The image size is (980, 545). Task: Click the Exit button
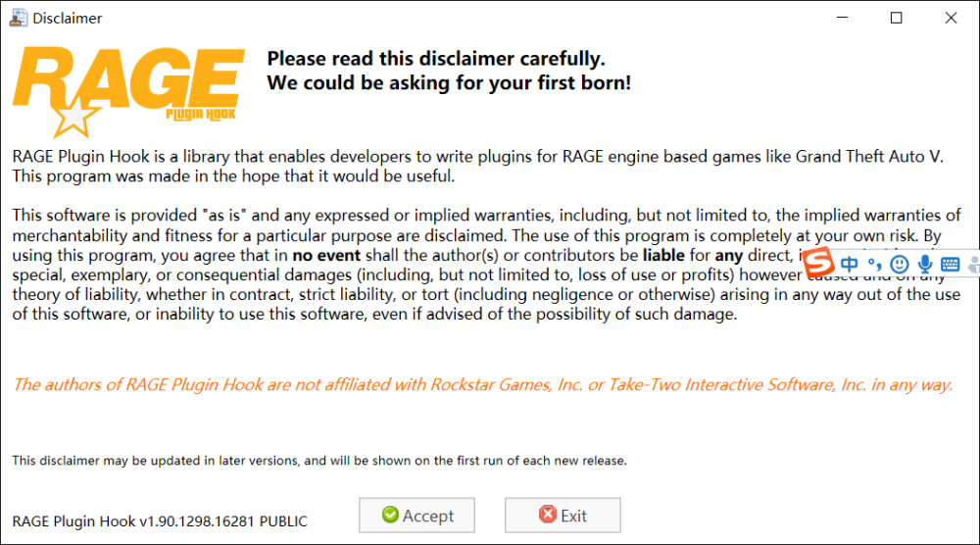[x=563, y=516]
